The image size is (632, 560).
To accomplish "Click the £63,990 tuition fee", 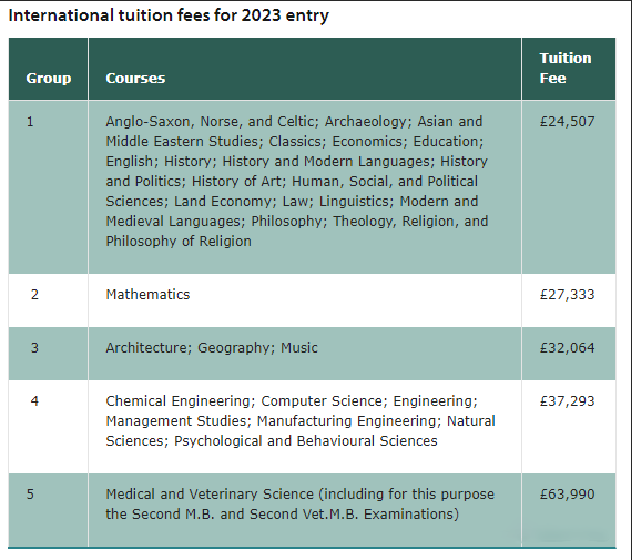I will pos(567,494).
